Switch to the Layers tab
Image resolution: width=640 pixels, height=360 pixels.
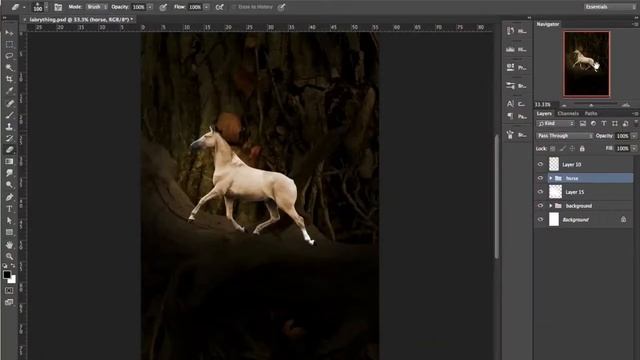pos(544,113)
